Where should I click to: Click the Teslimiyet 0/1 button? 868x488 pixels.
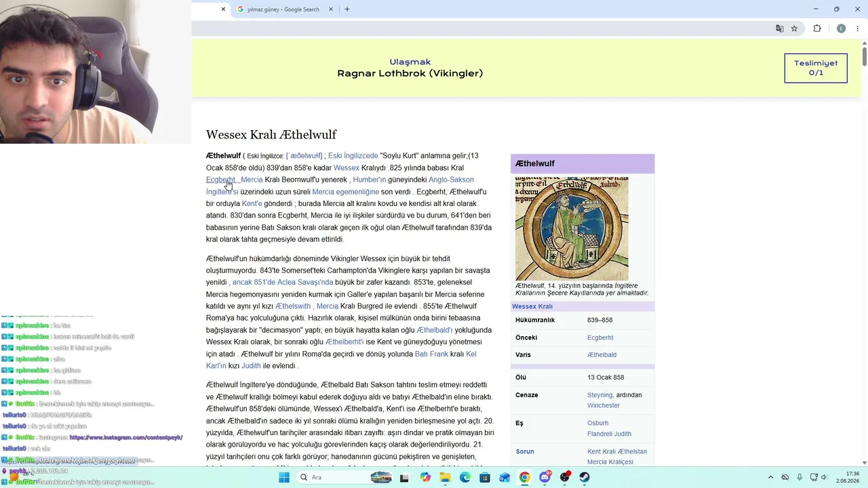pyautogui.click(x=816, y=68)
